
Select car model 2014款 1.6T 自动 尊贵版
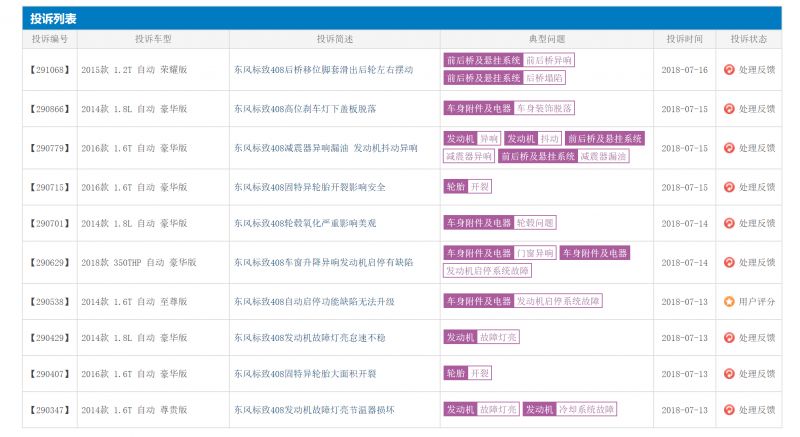(134, 409)
